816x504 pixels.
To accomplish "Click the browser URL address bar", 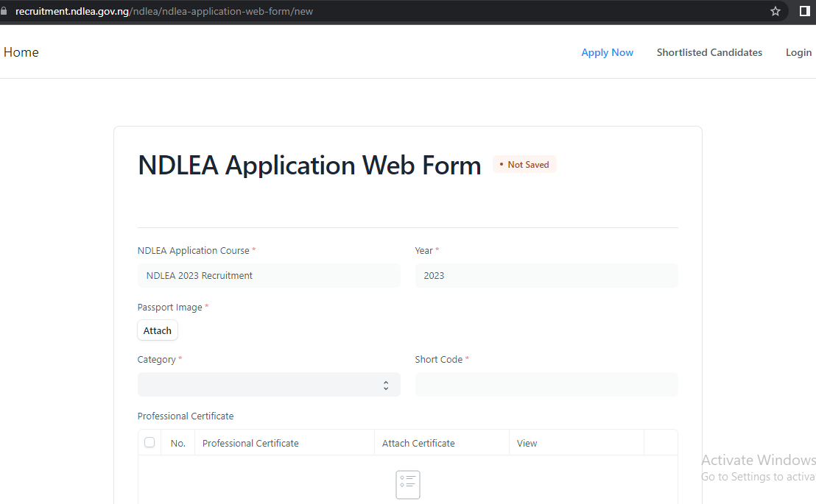I will 368,11.
